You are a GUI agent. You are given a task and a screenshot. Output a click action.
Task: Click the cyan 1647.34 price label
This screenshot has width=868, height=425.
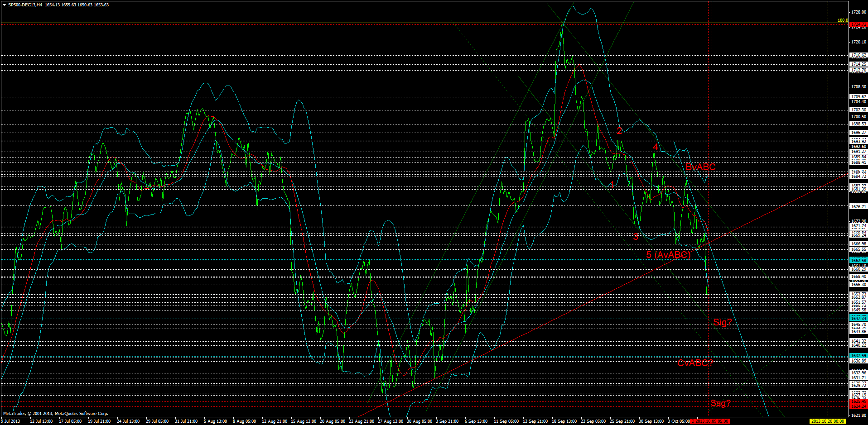[858, 318]
